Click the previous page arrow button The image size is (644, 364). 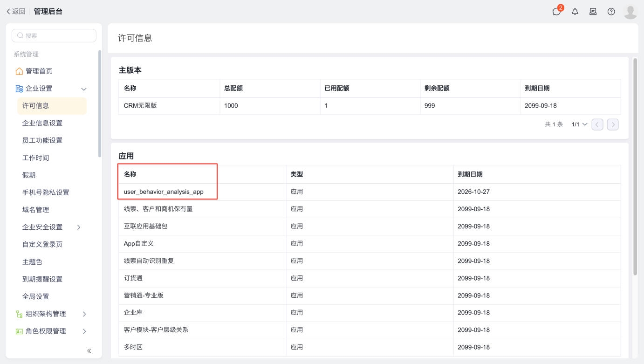coord(597,124)
